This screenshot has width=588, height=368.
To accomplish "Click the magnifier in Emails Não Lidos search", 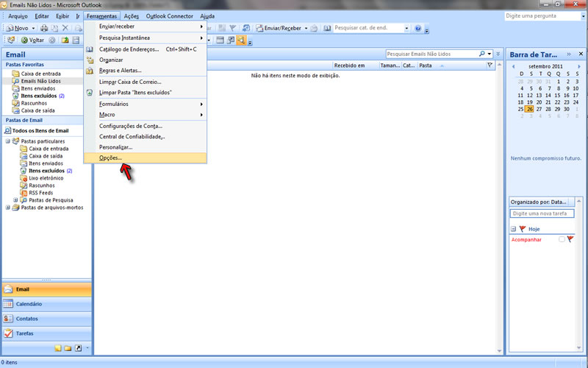I will [x=482, y=54].
